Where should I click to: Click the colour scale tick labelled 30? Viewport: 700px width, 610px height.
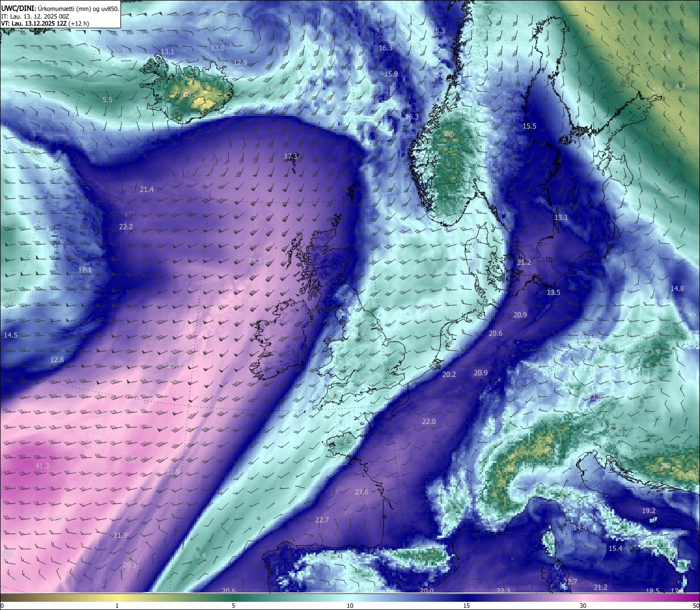[583, 606]
